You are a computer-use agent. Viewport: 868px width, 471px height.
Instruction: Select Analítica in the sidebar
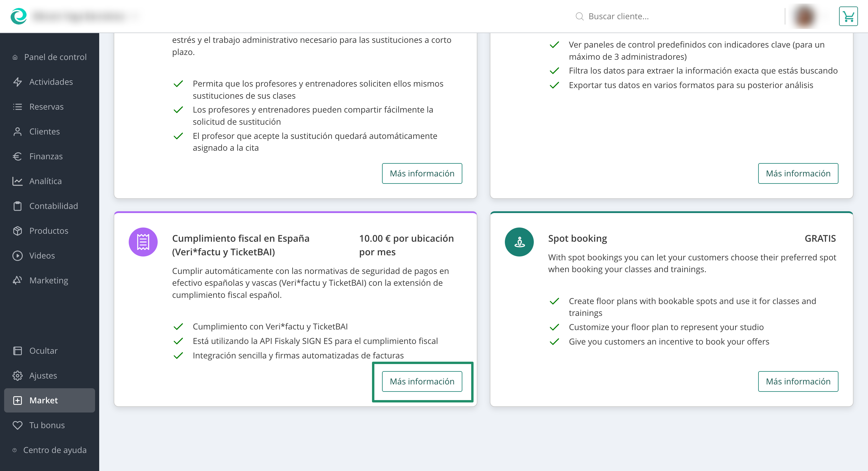pyautogui.click(x=45, y=181)
